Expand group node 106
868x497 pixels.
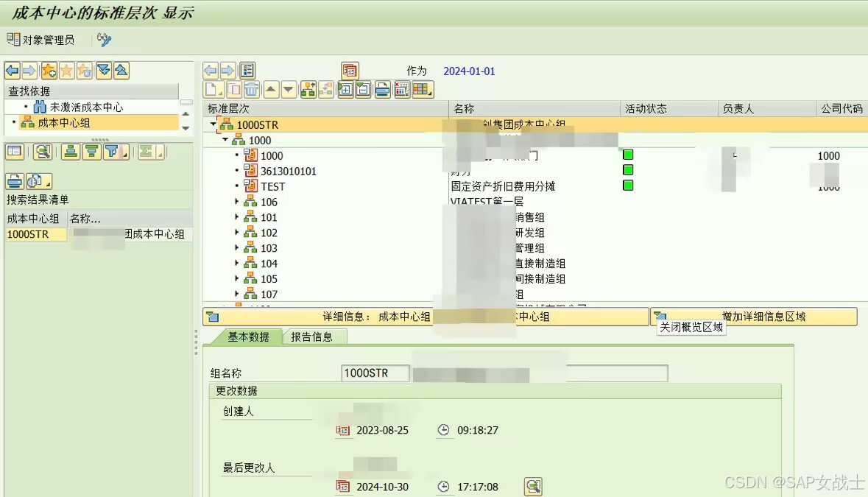click(x=237, y=202)
